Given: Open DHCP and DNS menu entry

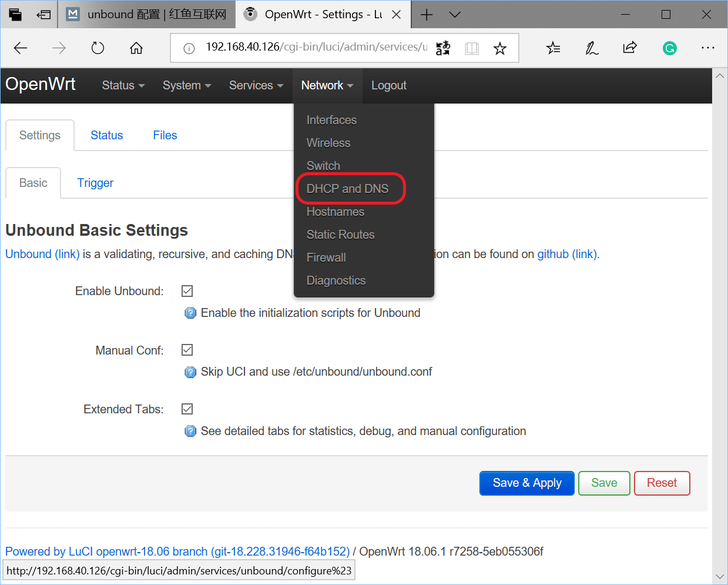Looking at the screenshot, I should coord(347,189).
